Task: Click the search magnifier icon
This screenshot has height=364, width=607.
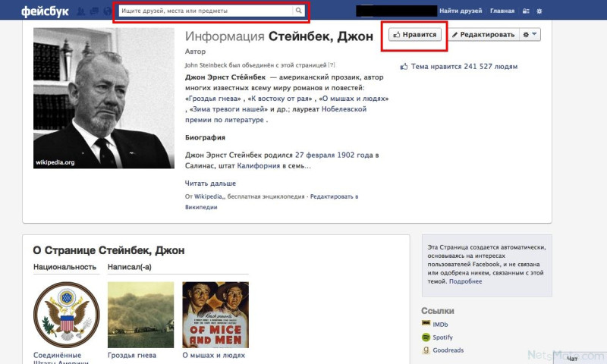Action: [298, 11]
